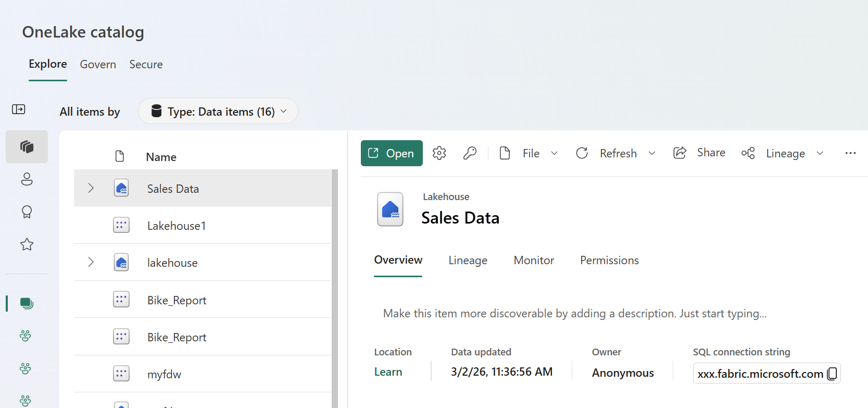Open My items person icon
Image resolution: width=868 pixels, height=408 pixels.
tap(27, 179)
